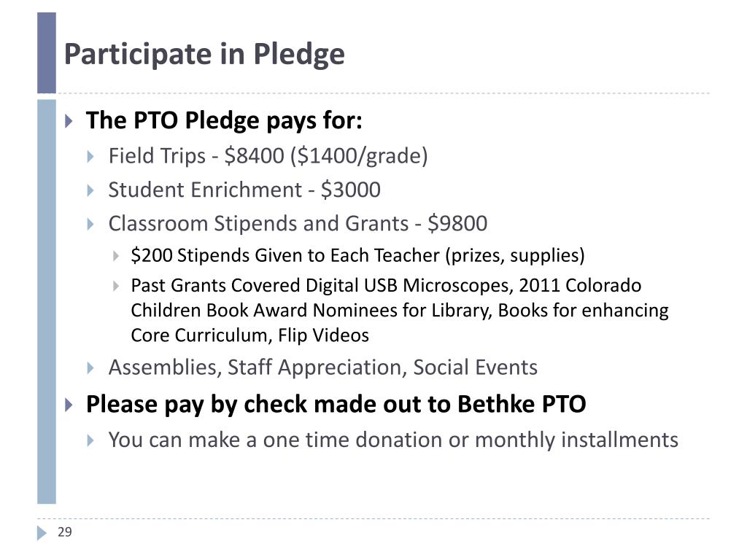Click the arrow bullet beside Classroom Stipends and Grants
This screenshot has width=747, height=560.
(x=90, y=225)
